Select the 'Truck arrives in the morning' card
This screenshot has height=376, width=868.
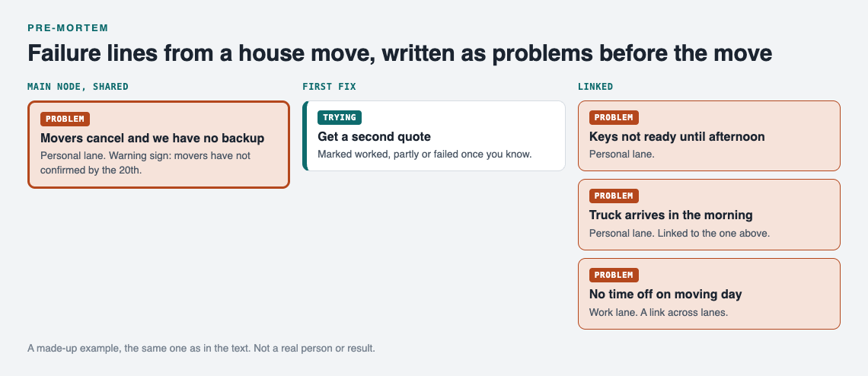coord(709,215)
